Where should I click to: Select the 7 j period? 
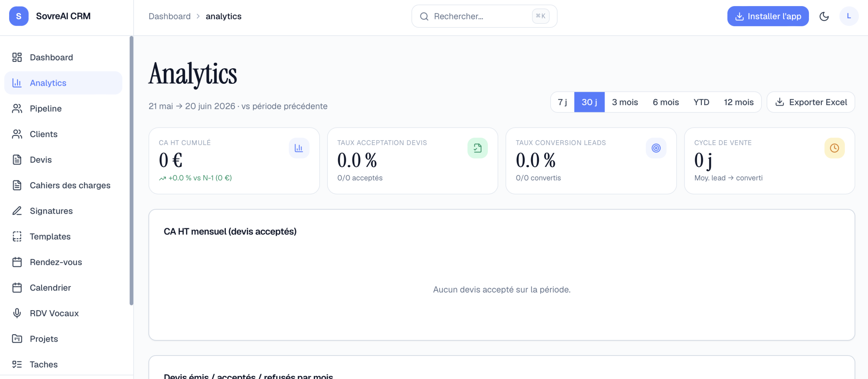click(562, 102)
